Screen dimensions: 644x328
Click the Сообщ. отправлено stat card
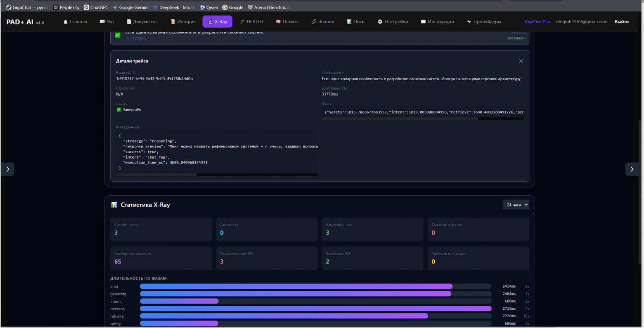coord(161,258)
